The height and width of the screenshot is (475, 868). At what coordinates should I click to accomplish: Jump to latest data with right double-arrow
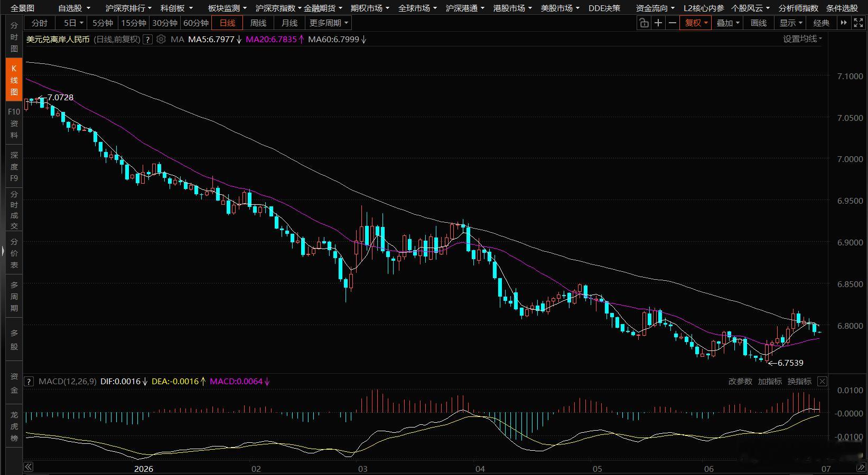coord(862,467)
